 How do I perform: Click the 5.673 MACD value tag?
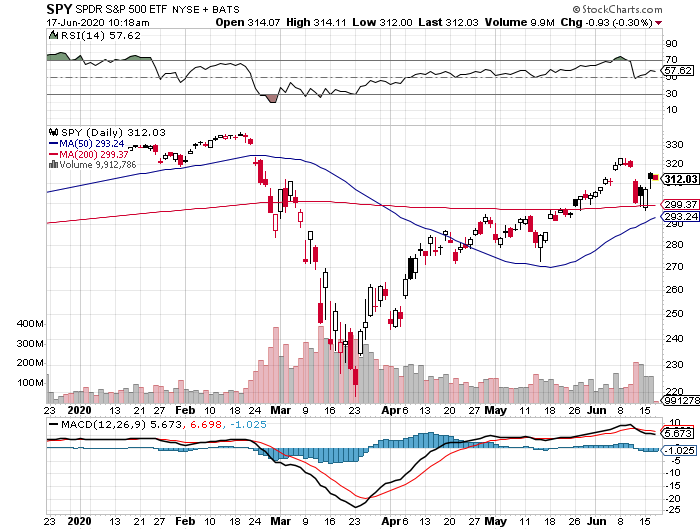point(678,433)
